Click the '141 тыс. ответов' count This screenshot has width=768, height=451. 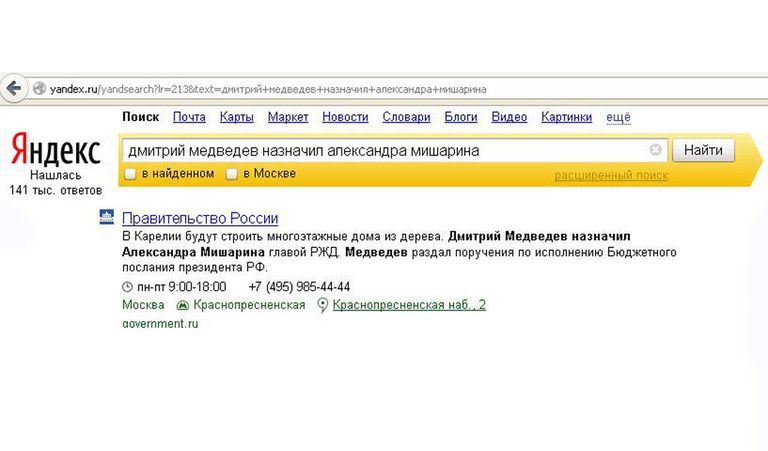click(55, 190)
